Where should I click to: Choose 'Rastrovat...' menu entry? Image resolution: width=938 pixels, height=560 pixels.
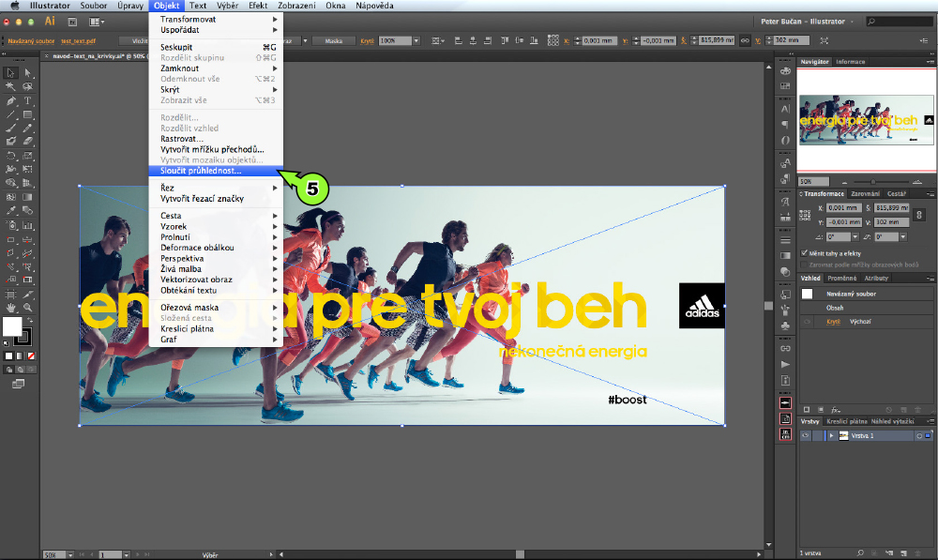click(x=216, y=138)
